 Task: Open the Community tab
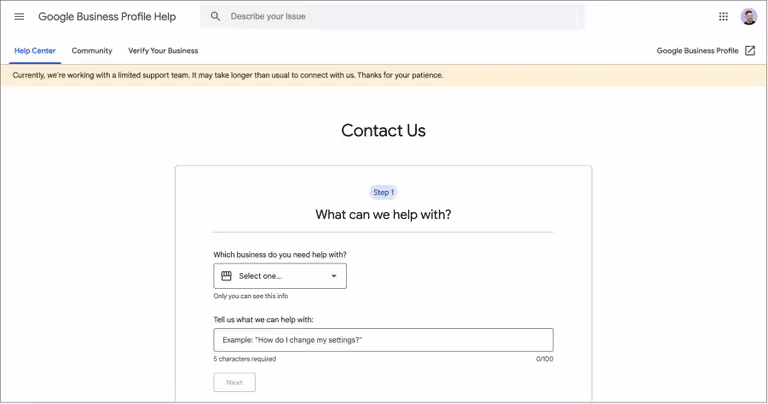pos(92,51)
